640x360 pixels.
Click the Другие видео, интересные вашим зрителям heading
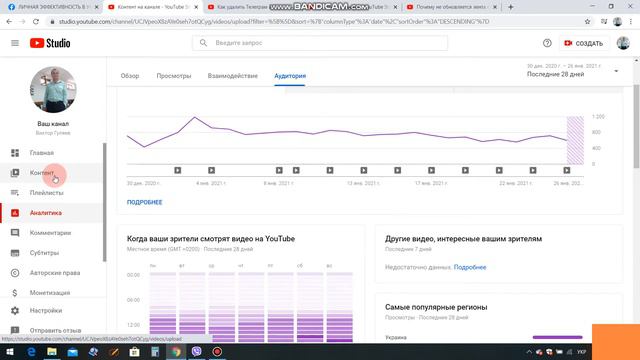[x=463, y=239]
